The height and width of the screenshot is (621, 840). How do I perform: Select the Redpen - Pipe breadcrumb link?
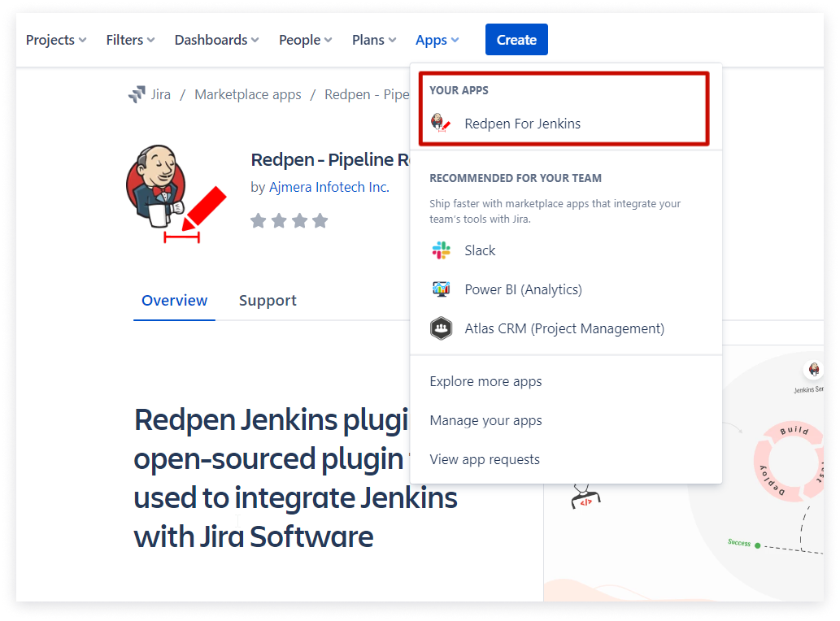(367, 95)
